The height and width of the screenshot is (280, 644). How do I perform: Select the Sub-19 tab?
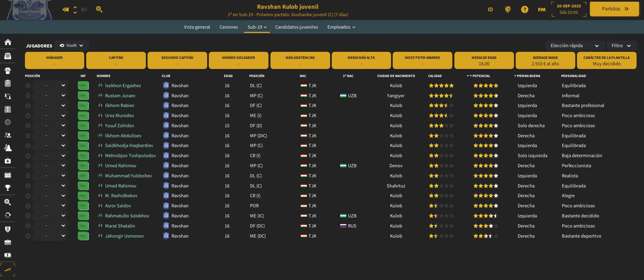pyautogui.click(x=258, y=27)
